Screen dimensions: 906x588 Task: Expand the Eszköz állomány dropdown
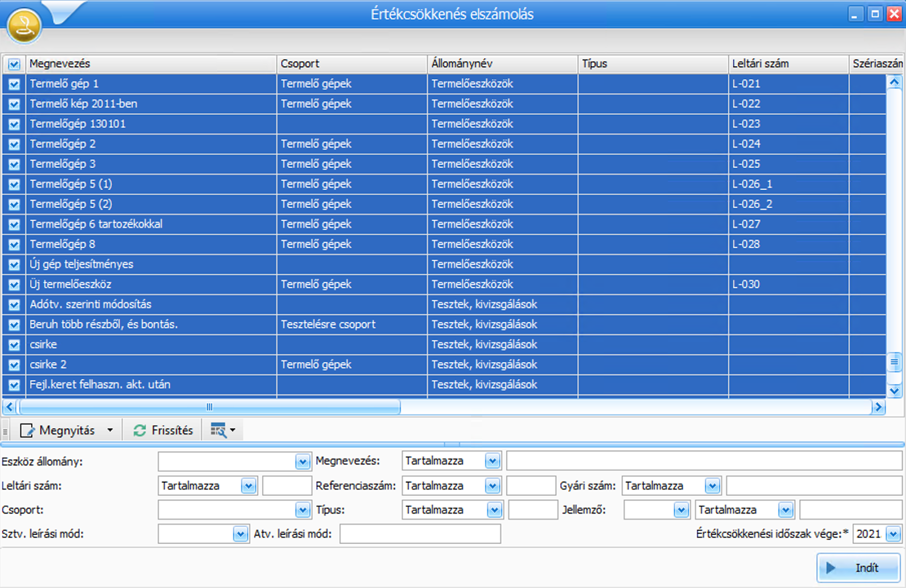point(302,462)
